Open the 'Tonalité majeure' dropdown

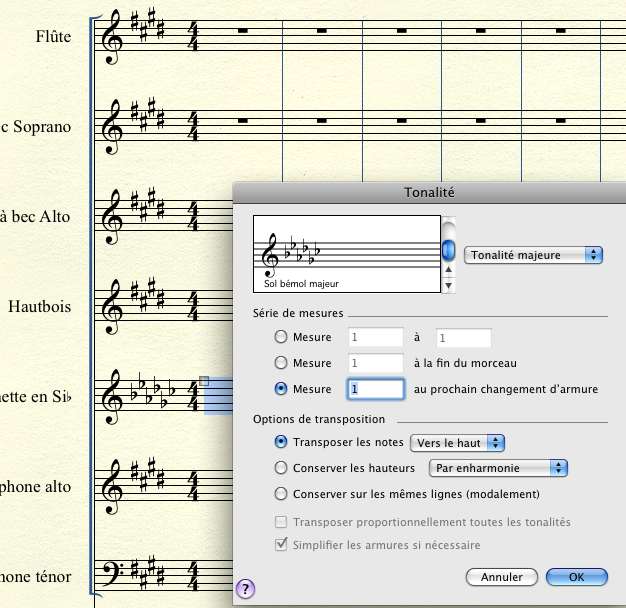click(534, 255)
